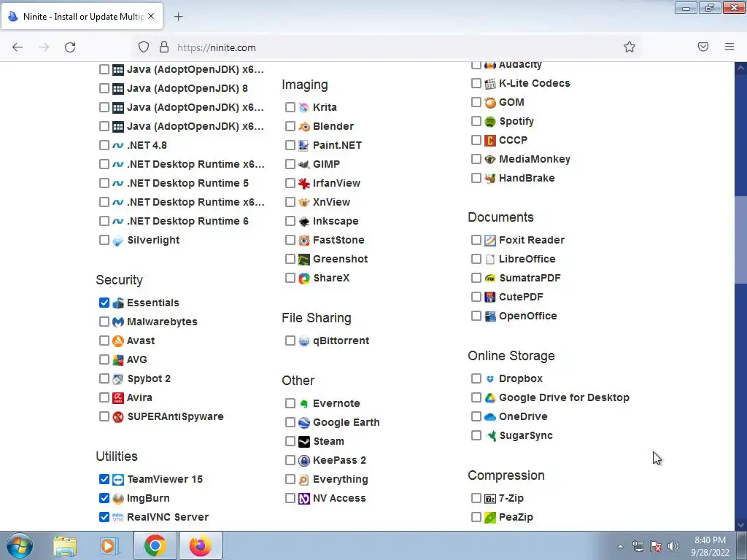This screenshot has height=560, width=747.
Task: Uncheck the TeamViewer 15 checkbox
Action: tap(104, 479)
